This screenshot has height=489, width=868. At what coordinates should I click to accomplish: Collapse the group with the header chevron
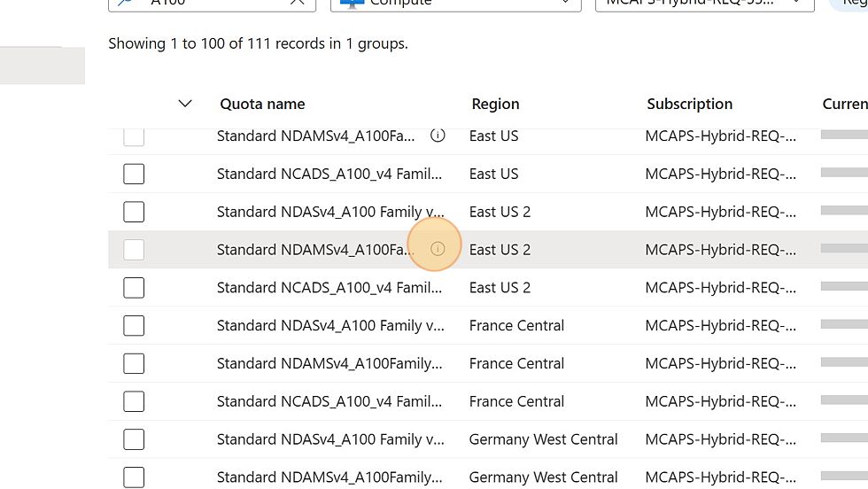[x=185, y=104]
